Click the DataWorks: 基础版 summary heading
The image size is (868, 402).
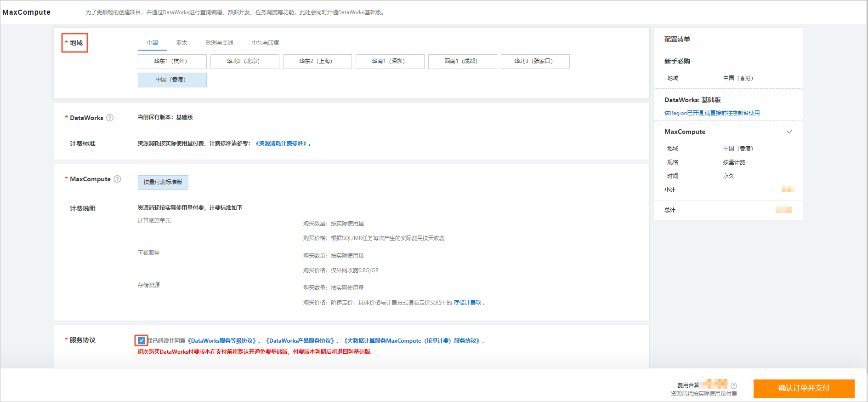[x=692, y=100]
